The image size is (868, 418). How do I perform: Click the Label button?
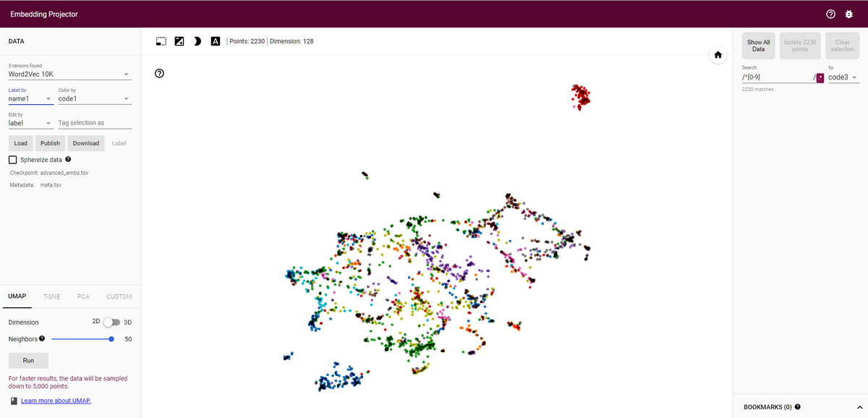[x=119, y=143]
